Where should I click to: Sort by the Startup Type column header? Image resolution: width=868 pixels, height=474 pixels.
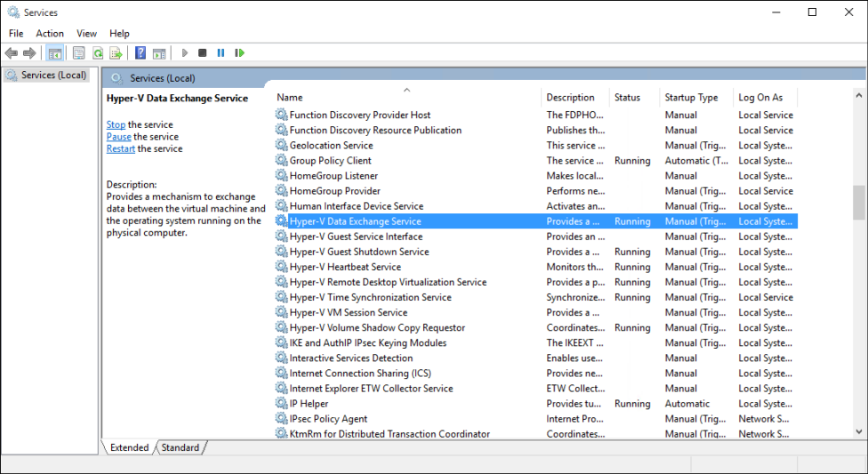tap(696, 98)
